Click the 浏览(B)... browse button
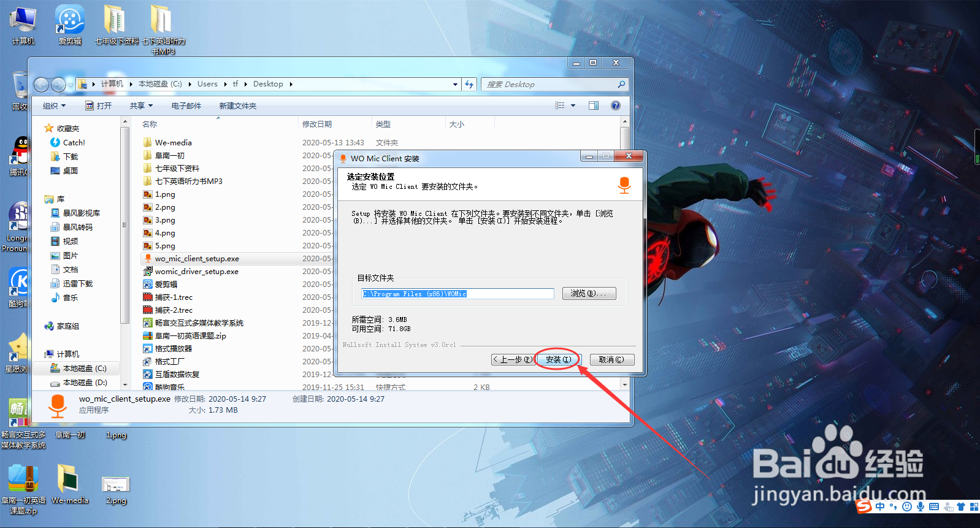This screenshot has width=980, height=528. coord(589,294)
